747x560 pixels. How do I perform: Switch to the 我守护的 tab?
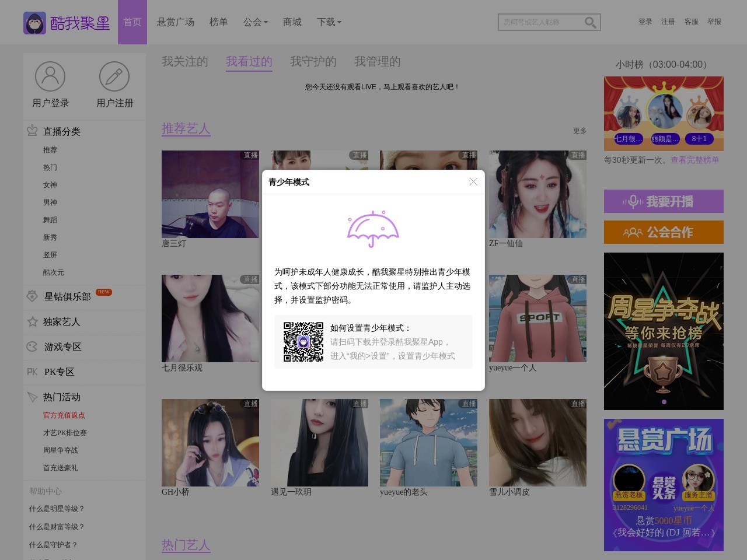pos(313,61)
